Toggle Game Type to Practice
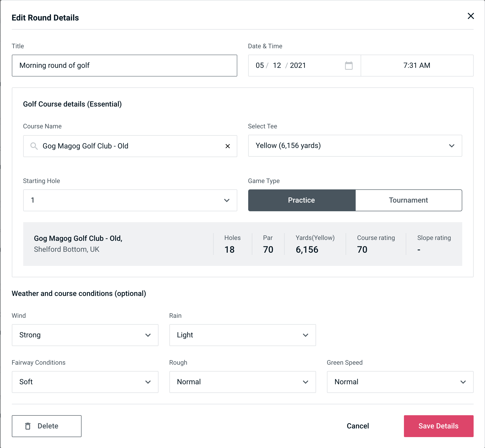Viewport: 485px width, 448px height. pos(302,200)
